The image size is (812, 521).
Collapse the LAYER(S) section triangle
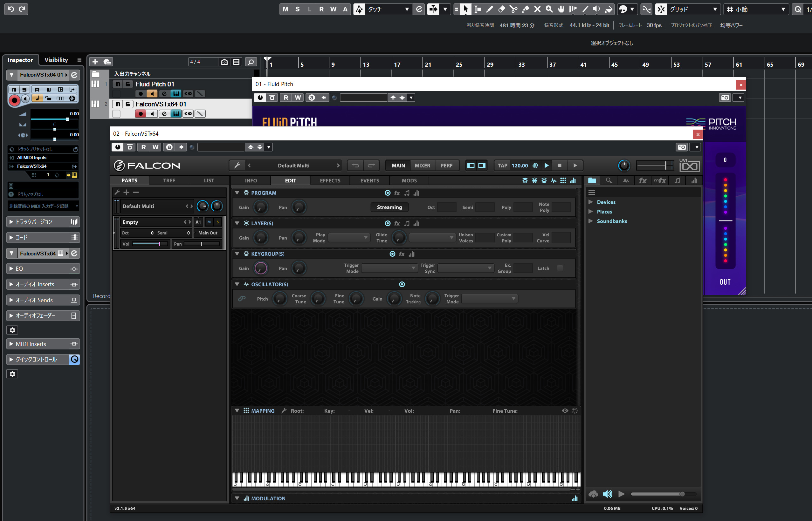coord(237,223)
